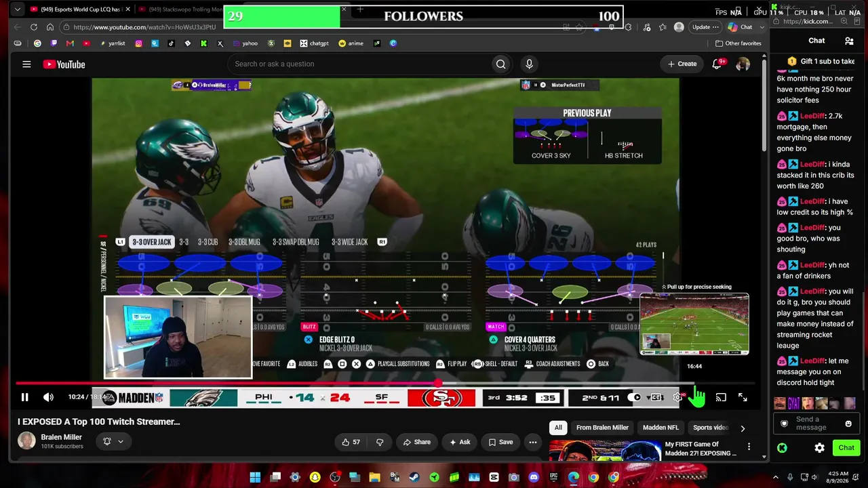868x488 pixels.
Task: Open video player settings gear
Action: click(677, 397)
